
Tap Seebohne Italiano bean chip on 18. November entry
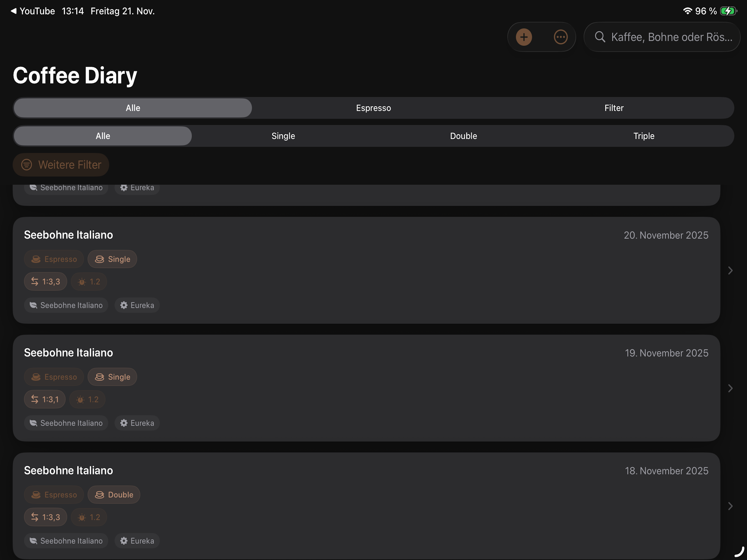click(x=66, y=541)
